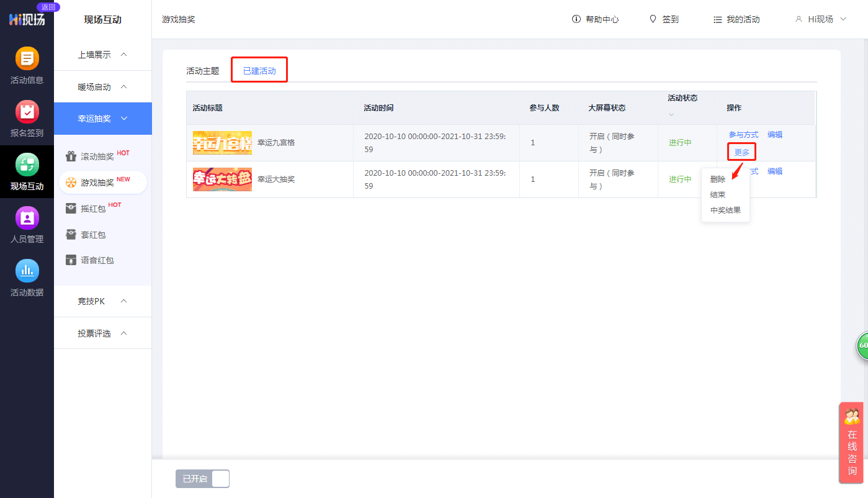Expand the 上墙展示 menu section

click(x=102, y=55)
